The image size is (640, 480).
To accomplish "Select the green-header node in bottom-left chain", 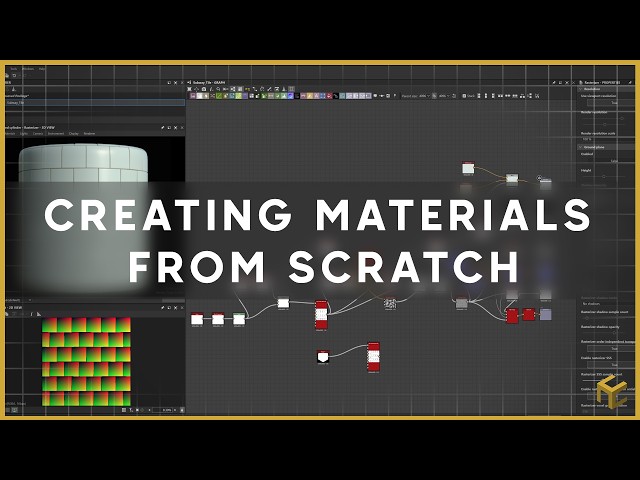I will 239,319.
